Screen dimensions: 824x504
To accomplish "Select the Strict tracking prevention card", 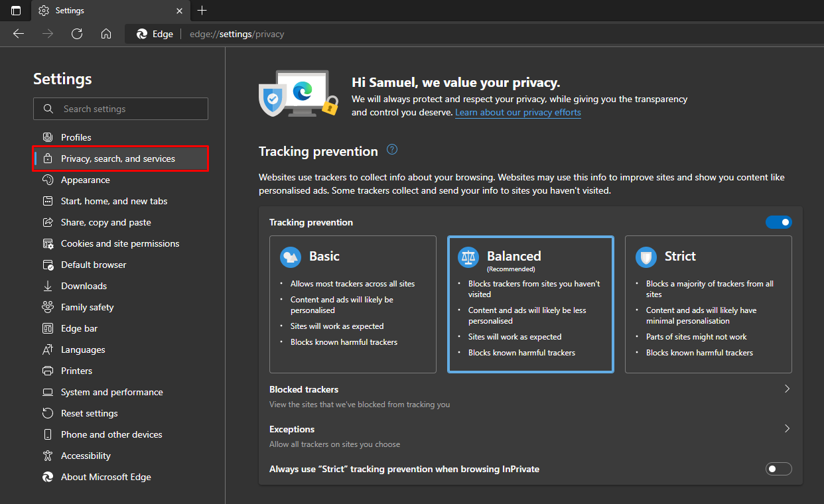I will point(709,304).
